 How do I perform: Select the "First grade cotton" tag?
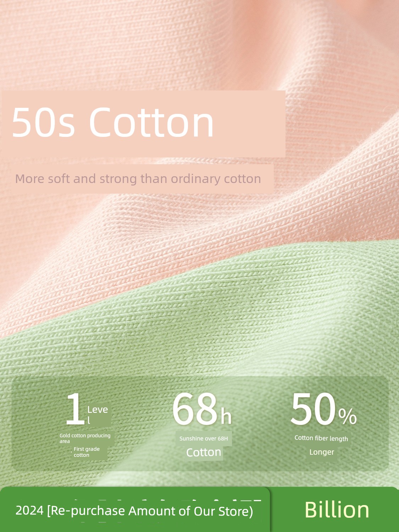87,452
